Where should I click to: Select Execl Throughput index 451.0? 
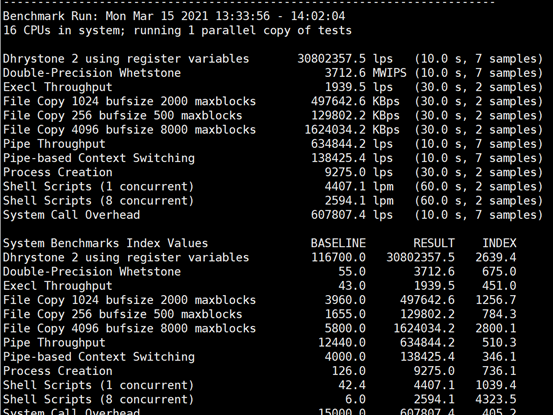499,286
